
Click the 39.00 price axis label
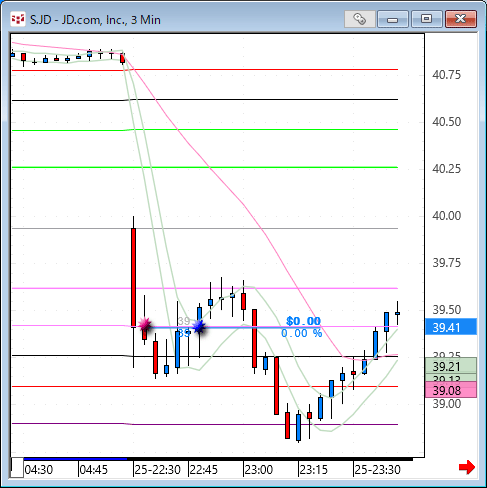pos(447,404)
